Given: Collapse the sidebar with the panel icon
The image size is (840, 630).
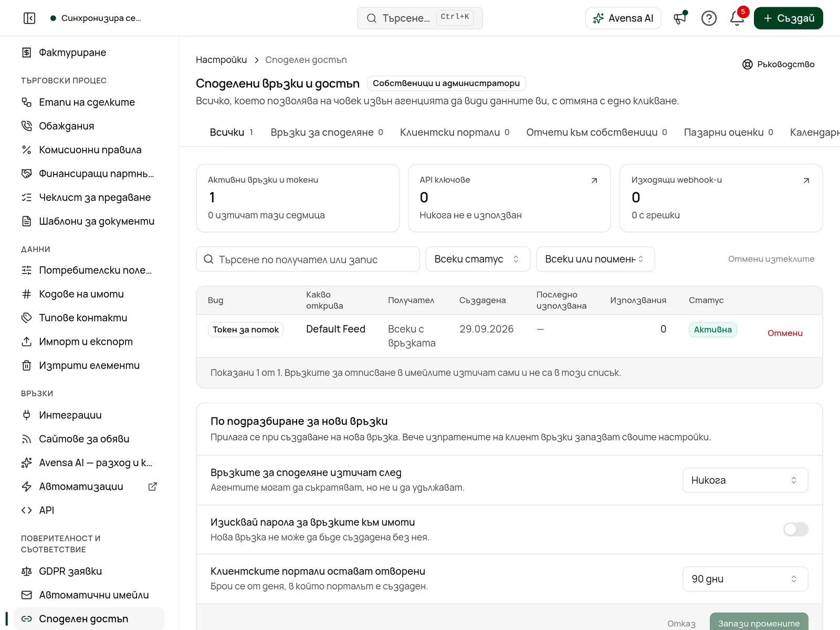Looking at the screenshot, I should [x=29, y=18].
